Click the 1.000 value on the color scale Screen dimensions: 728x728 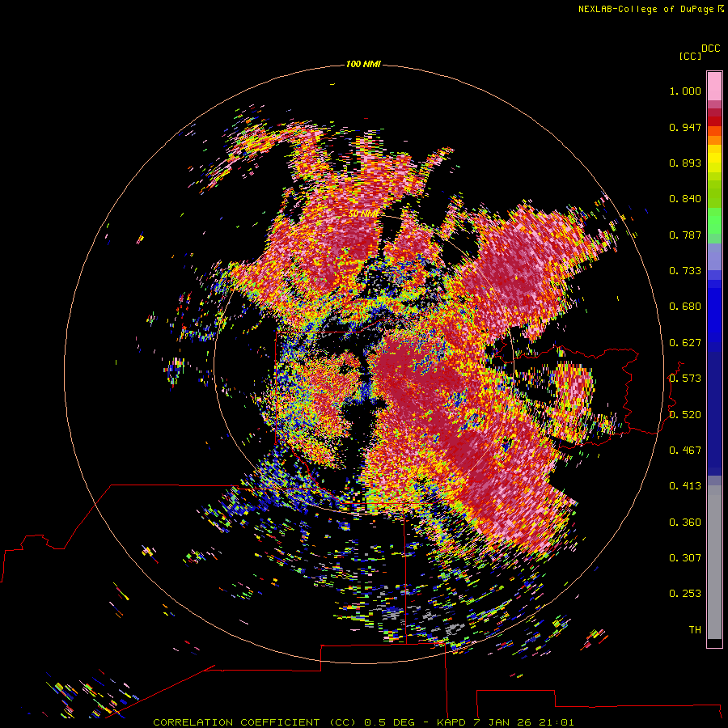pyautogui.click(x=685, y=91)
